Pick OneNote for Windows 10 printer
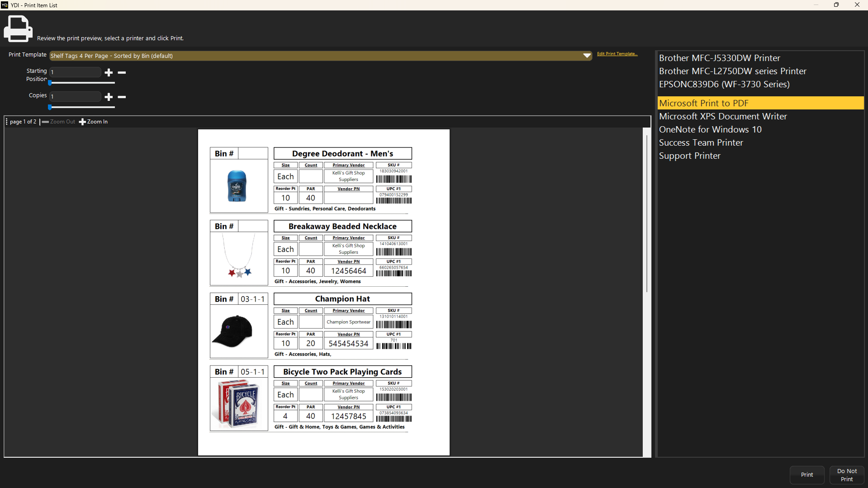The width and height of the screenshot is (868, 488). pyautogui.click(x=710, y=129)
